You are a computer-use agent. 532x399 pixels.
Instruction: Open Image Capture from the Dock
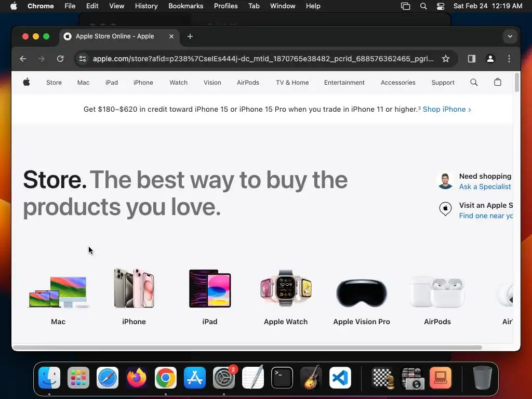[412, 378]
